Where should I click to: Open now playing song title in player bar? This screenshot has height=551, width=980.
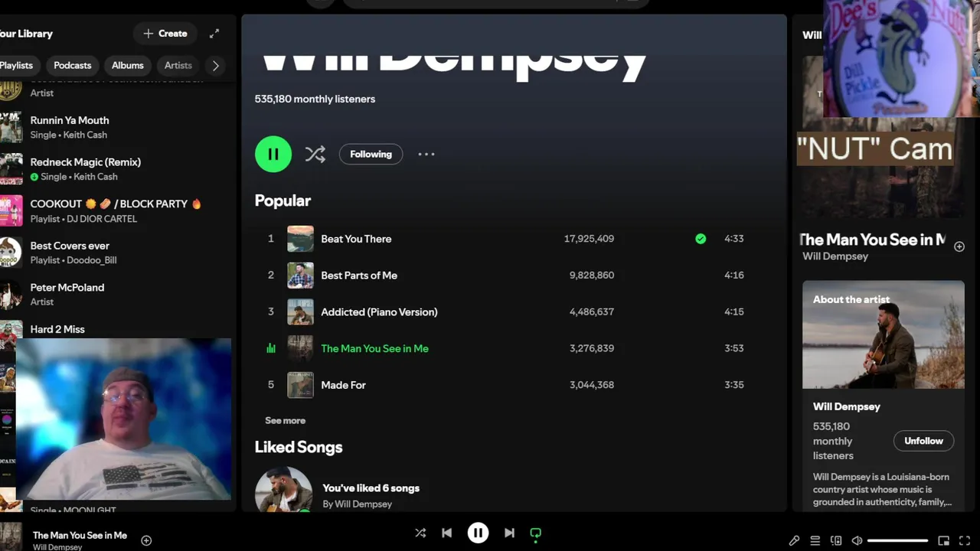(x=80, y=535)
